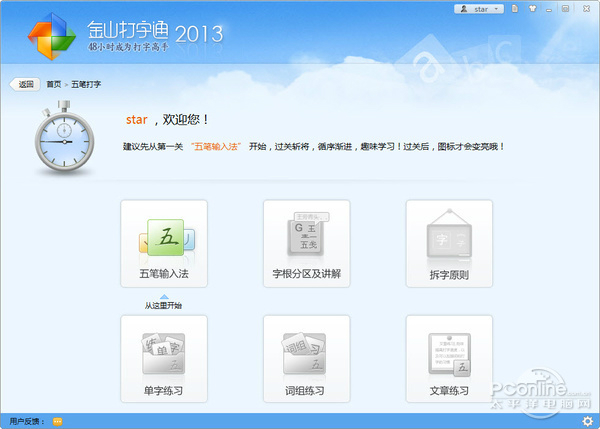Close the 金山打字通 window
Screen dimensions: 600x429
coord(586,8)
